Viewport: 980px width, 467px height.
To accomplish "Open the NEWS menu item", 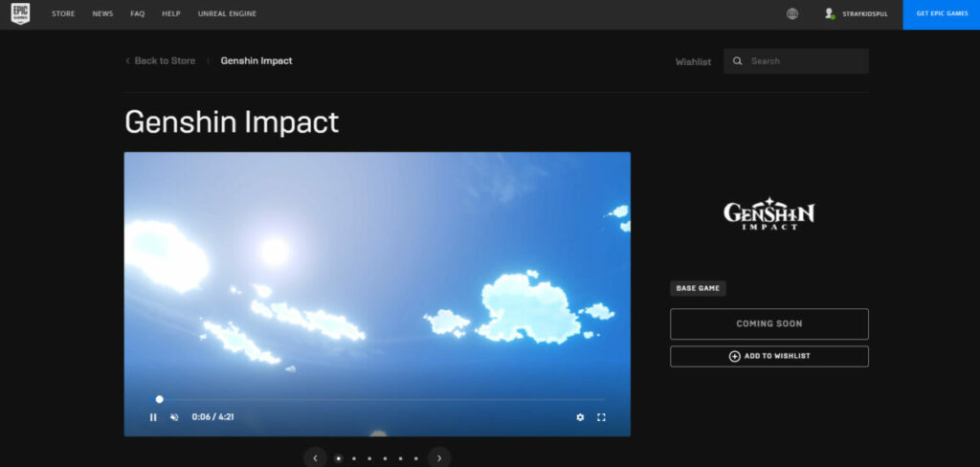I will 102,13.
